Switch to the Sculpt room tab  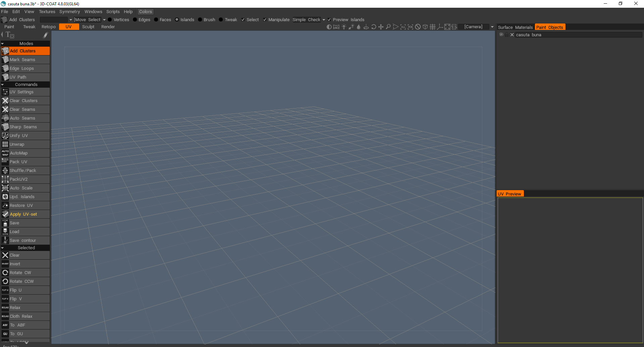click(x=88, y=27)
